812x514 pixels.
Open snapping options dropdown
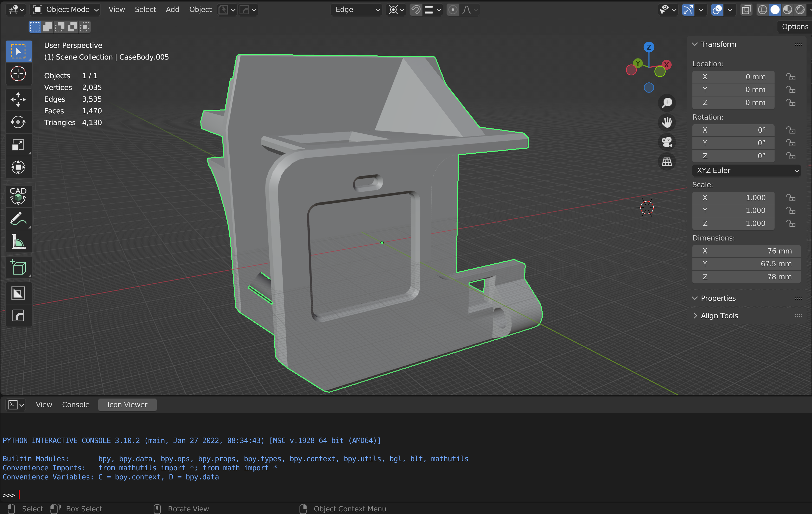(433, 10)
